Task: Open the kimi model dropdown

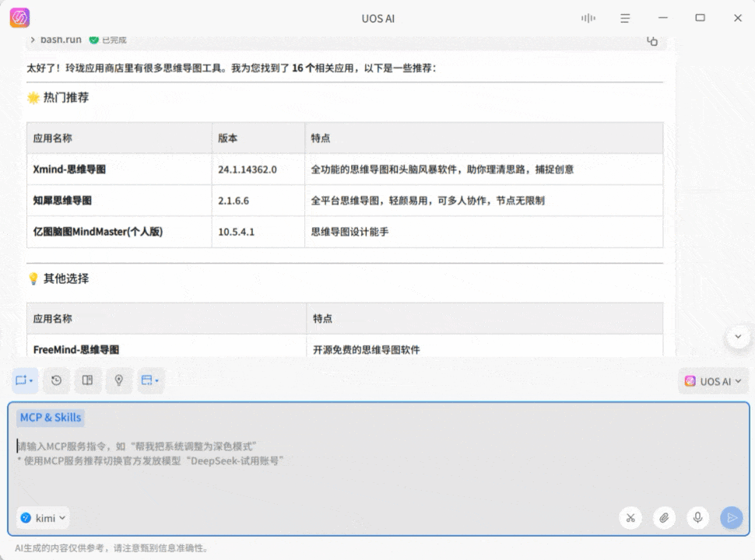Action: [43, 518]
